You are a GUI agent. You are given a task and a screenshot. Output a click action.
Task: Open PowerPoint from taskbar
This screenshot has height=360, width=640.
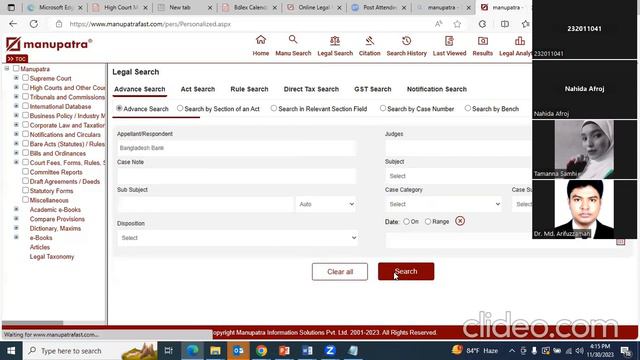coord(284,351)
